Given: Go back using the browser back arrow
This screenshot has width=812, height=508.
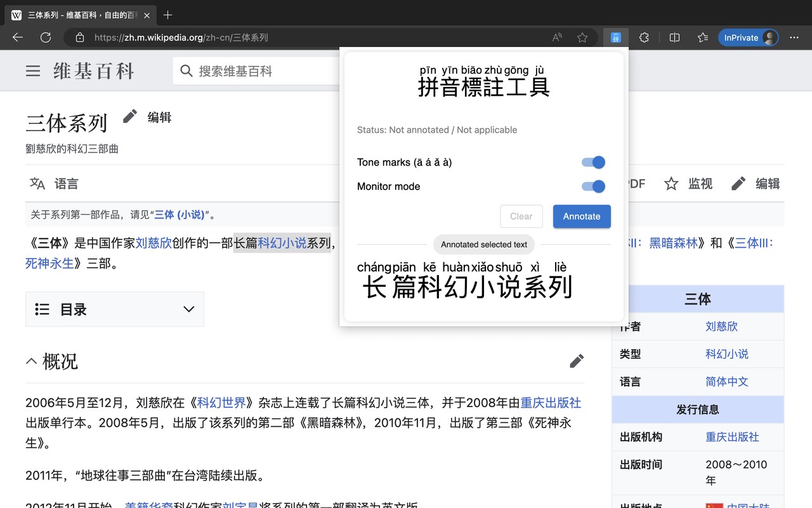Looking at the screenshot, I should point(18,37).
